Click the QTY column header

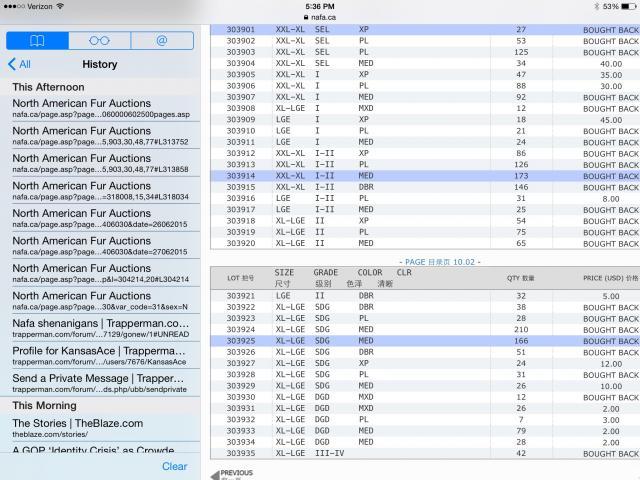(x=520, y=278)
